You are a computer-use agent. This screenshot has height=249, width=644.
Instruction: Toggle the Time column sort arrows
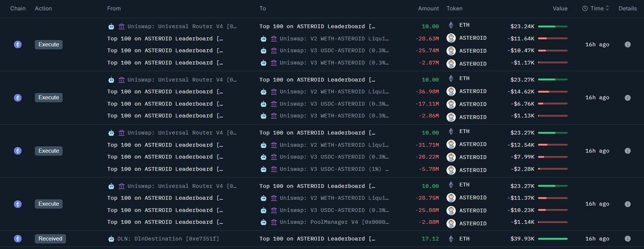(608, 9)
